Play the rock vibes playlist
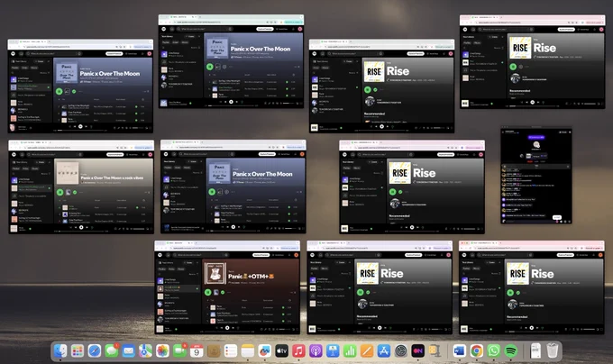This screenshot has width=613, height=364. click(59, 192)
